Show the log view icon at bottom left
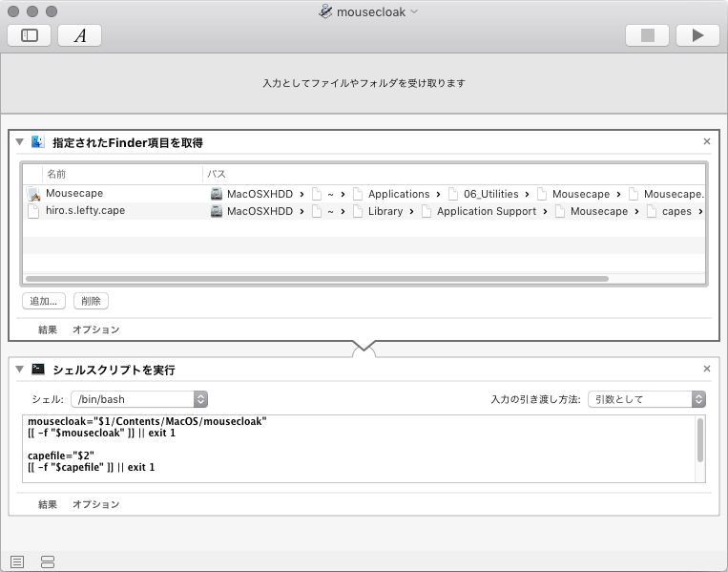728x572 pixels. [x=17, y=561]
